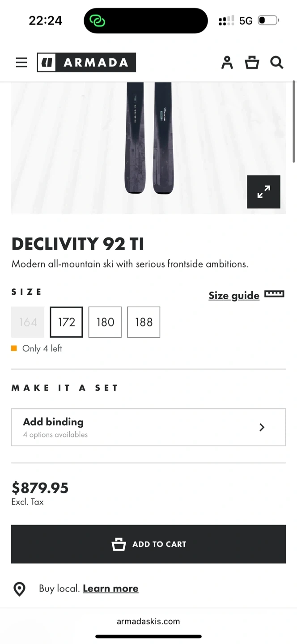297x644 pixels.
Task: Choose the unavailable 164 size
Action: tap(28, 322)
